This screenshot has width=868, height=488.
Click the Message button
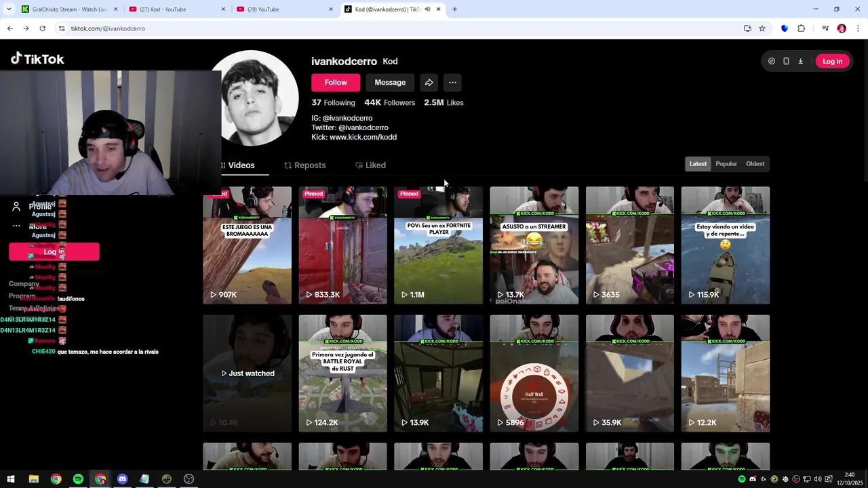coord(390,83)
